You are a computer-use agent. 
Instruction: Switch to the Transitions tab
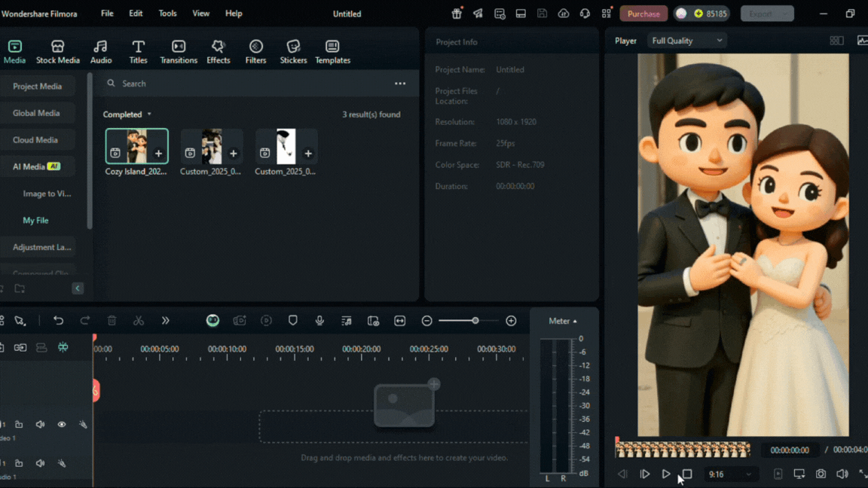179,52
